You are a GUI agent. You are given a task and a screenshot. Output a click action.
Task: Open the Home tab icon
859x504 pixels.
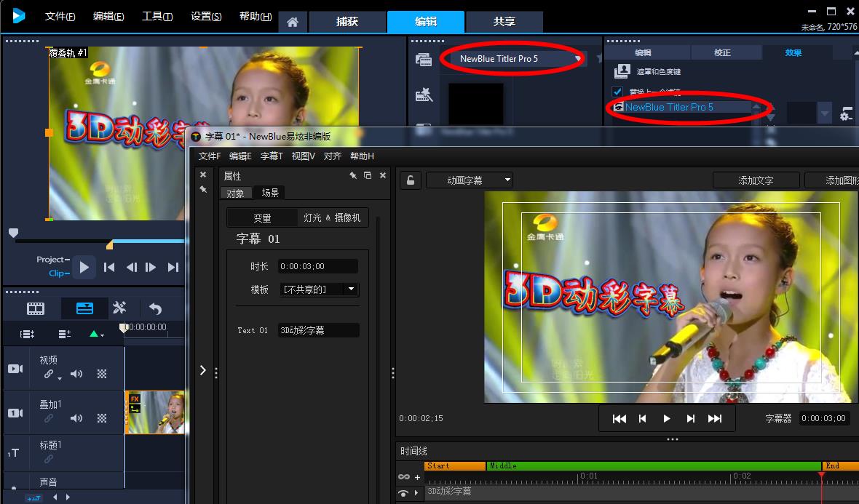[293, 22]
